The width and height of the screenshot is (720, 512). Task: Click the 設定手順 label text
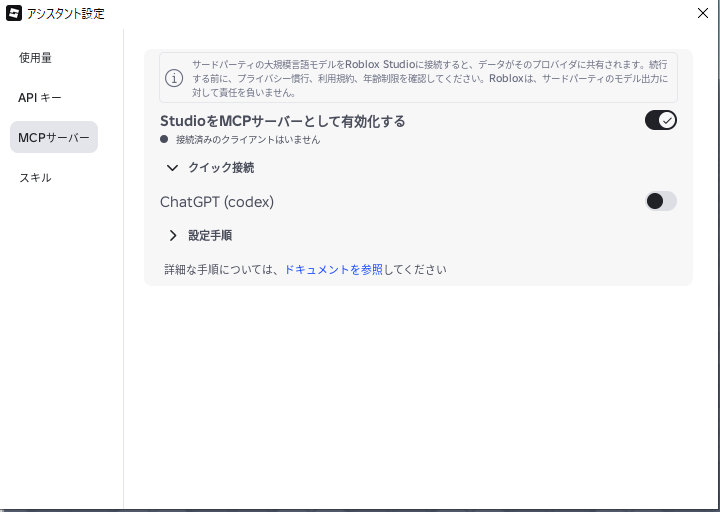(210, 236)
